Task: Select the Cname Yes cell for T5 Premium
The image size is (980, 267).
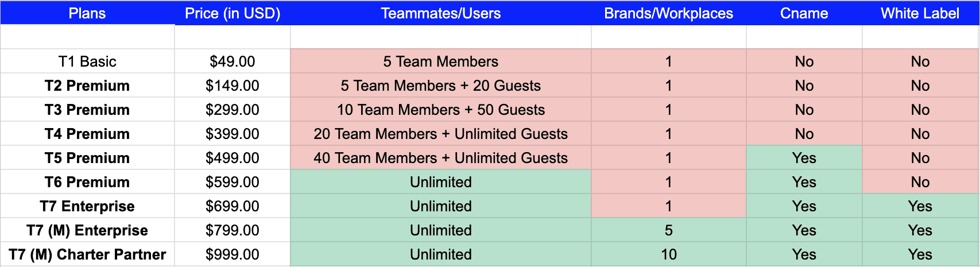Action: coord(804,158)
